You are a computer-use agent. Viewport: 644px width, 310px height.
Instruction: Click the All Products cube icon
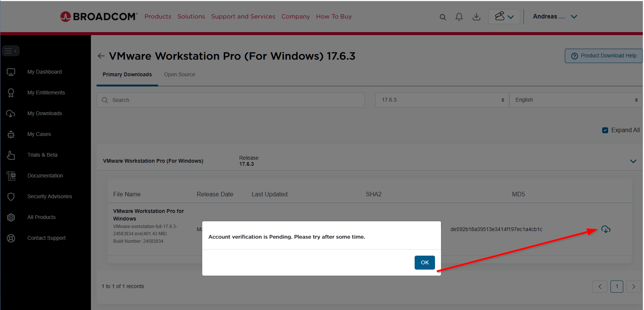pos(11,217)
